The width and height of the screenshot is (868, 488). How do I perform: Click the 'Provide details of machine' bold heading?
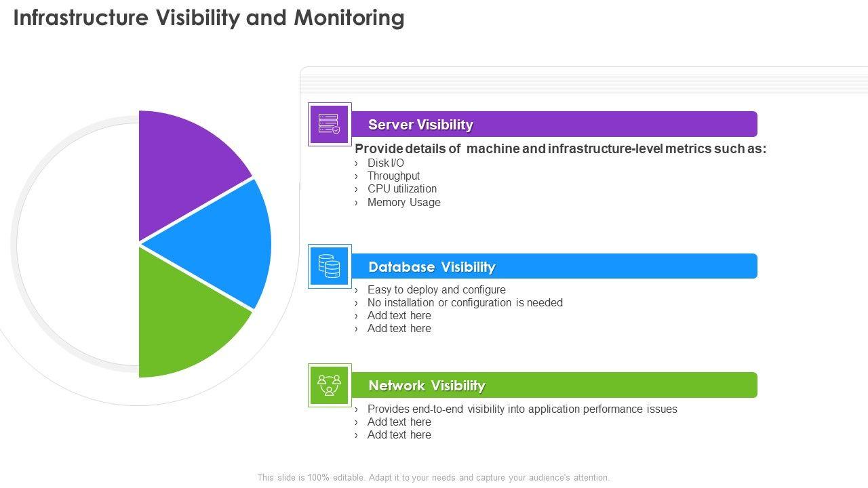560,149
